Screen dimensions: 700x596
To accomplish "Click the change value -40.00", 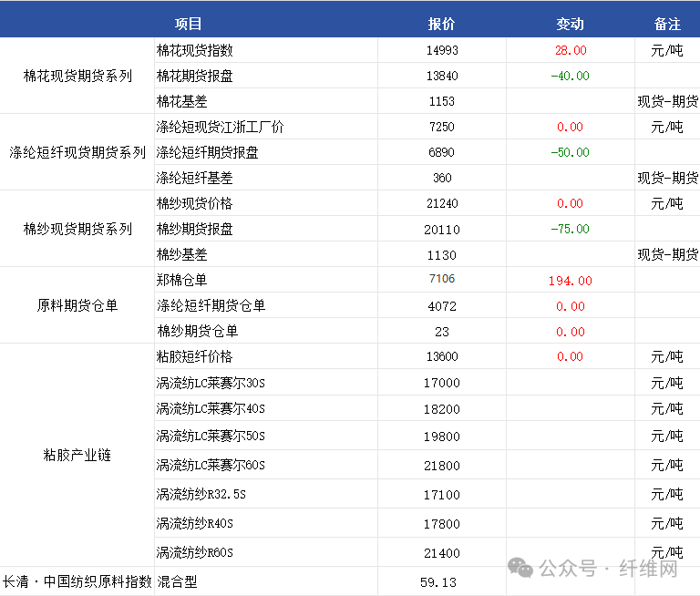I will pyautogui.click(x=570, y=76).
